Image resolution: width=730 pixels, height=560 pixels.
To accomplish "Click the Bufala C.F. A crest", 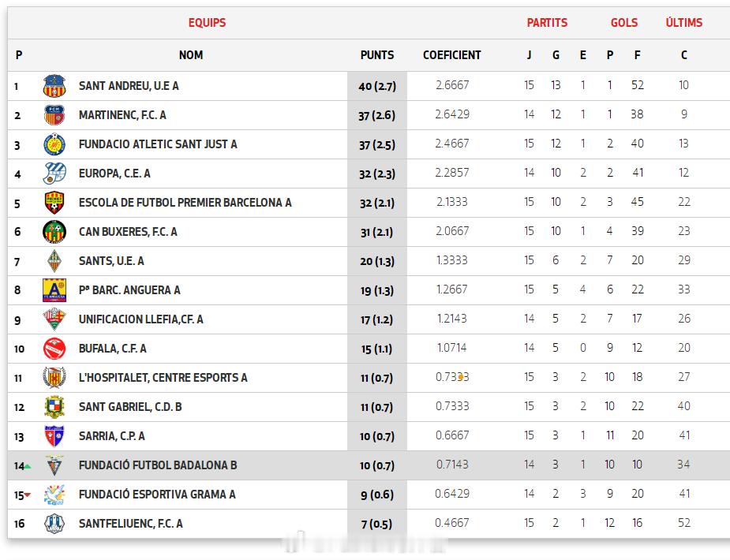I will pyautogui.click(x=54, y=349).
